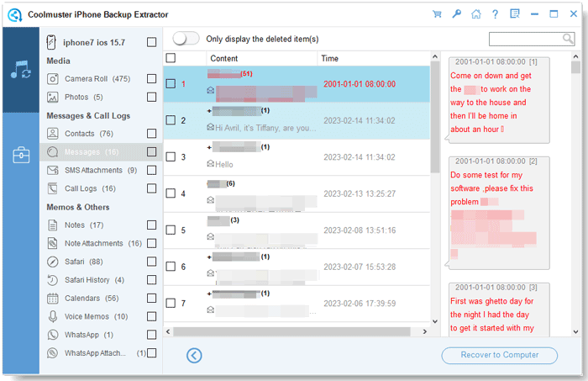Click the Notes document icon
The width and height of the screenshot is (588, 381).
pyautogui.click(x=53, y=225)
